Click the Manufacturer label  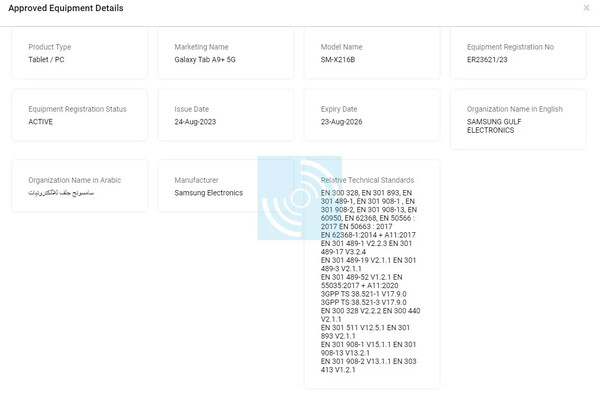[196, 180]
